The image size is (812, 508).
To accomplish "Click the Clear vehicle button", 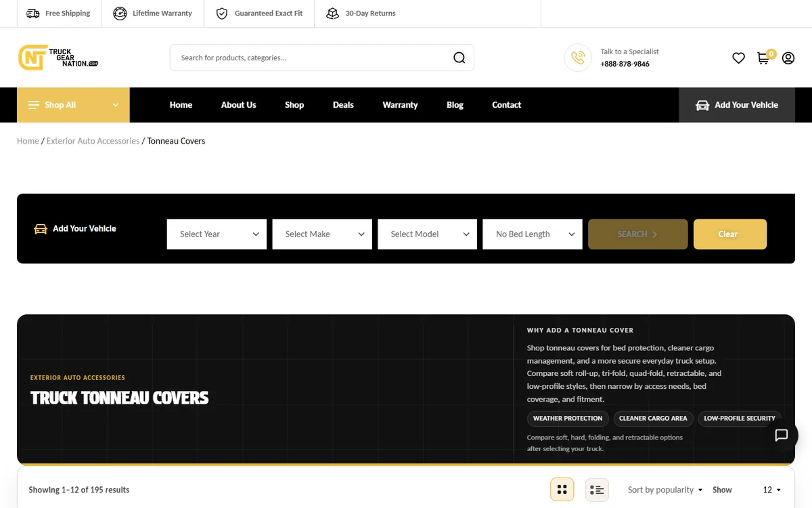I will pos(730,234).
